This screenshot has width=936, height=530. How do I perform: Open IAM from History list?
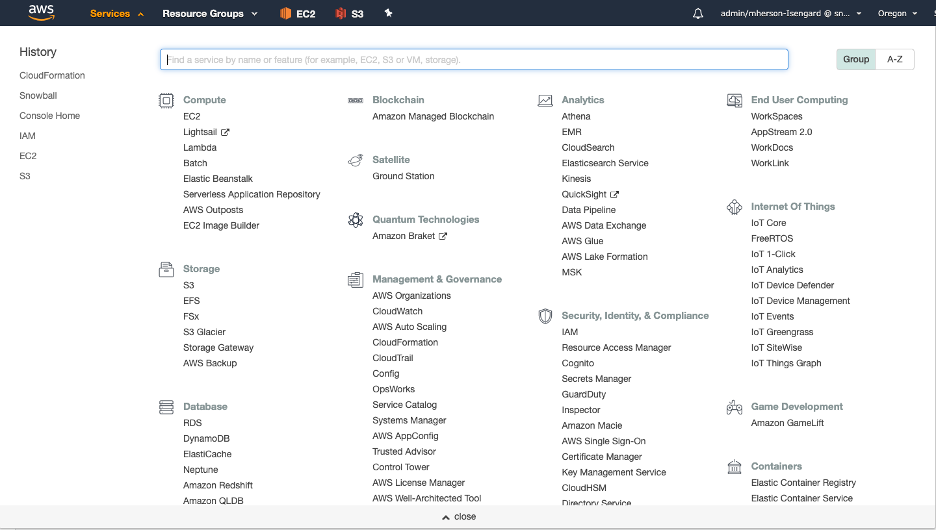click(27, 136)
